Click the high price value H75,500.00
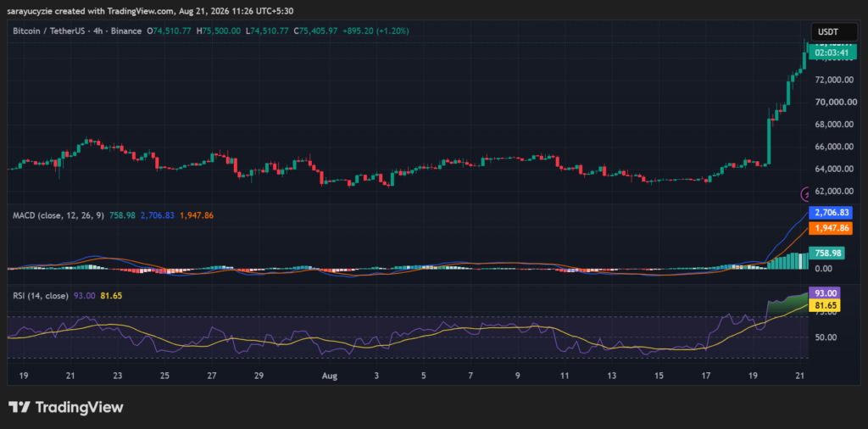868x429 pixels. pos(218,31)
